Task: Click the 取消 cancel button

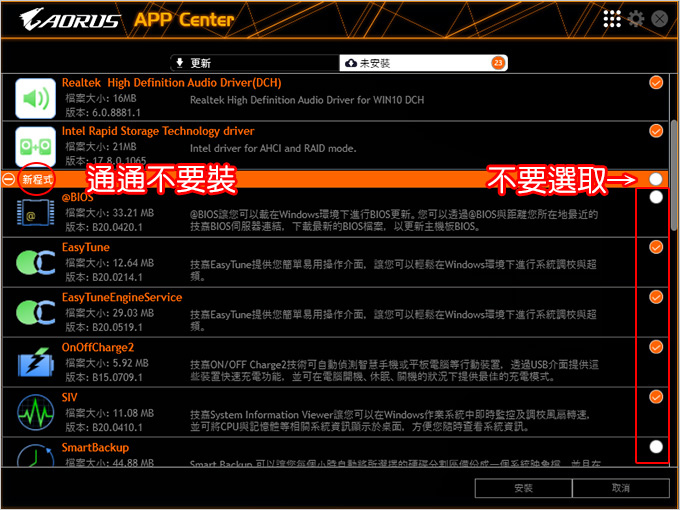Action: click(x=621, y=488)
